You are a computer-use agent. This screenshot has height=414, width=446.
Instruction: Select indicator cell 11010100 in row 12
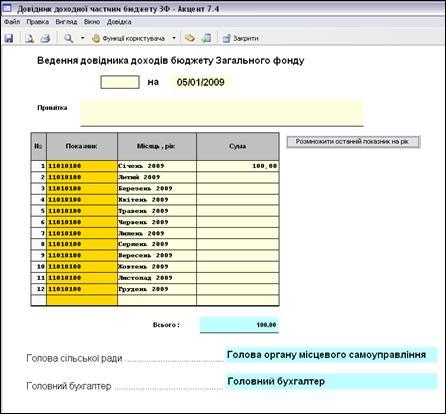click(82, 289)
